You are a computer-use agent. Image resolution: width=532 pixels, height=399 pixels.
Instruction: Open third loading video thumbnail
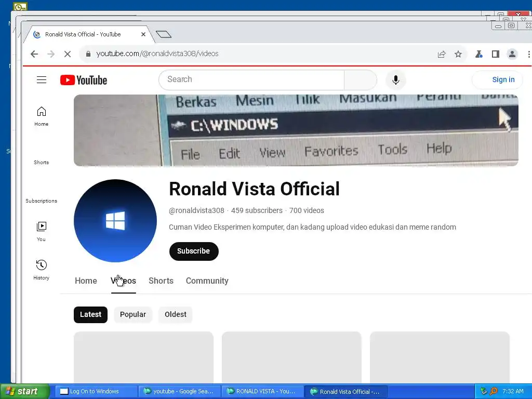click(x=440, y=357)
